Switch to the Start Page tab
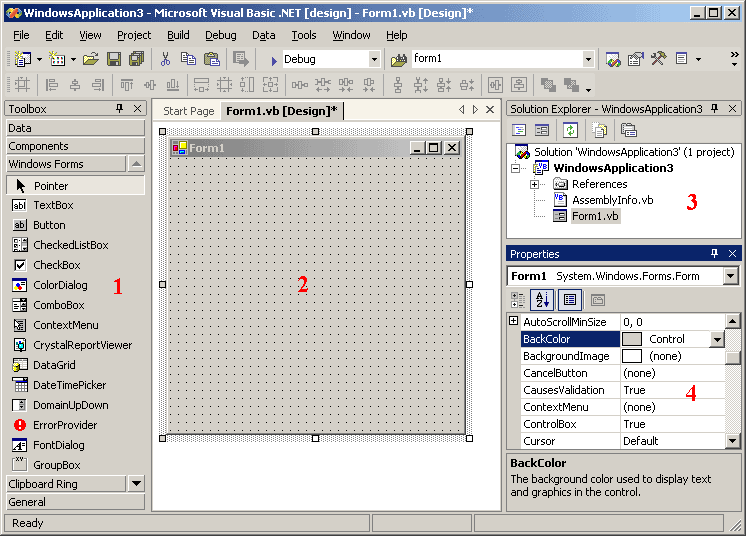Image resolution: width=746 pixels, height=536 pixels. (188, 111)
